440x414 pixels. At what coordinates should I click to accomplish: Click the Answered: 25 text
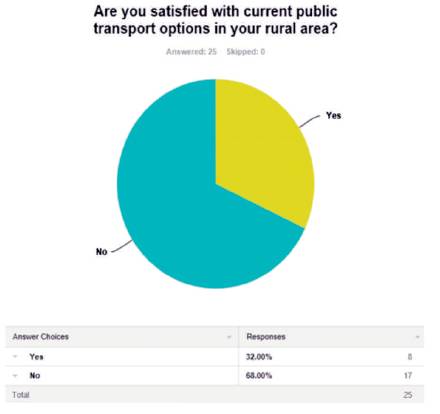pos(191,52)
